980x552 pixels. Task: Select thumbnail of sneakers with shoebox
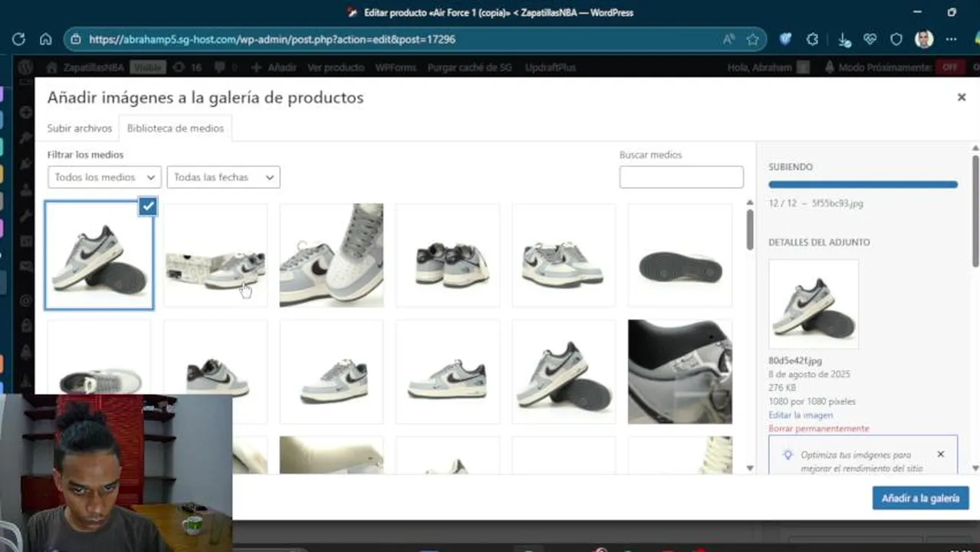[215, 255]
